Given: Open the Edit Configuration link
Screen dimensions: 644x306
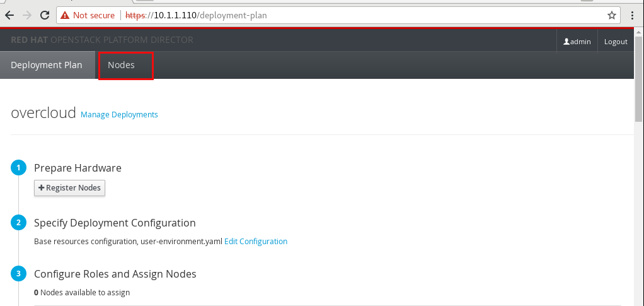Looking at the screenshot, I should pyautogui.click(x=255, y=242).
